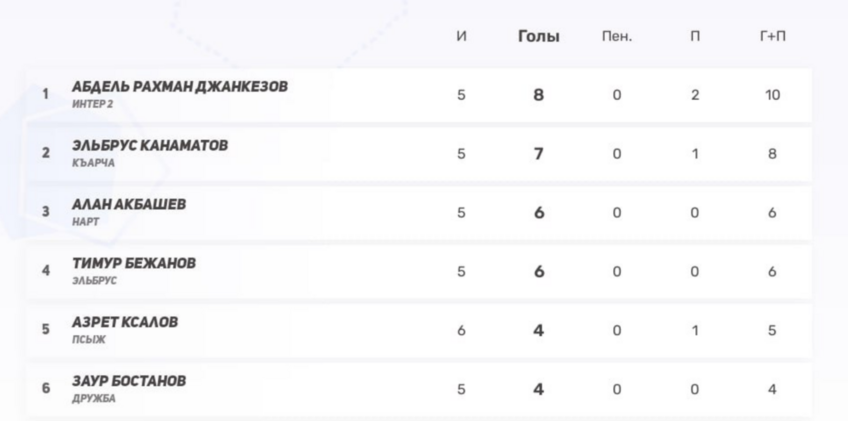Open the Эльбрус team link
848x421 pixels.
coord(94,280)
